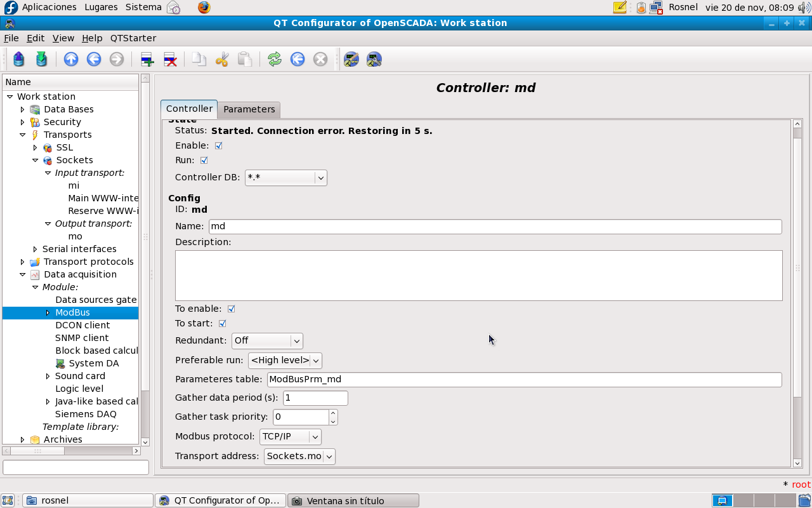Screen dimensions: 812x508
Task: Click the Add item toolbar icon
Action: [147, 60]
